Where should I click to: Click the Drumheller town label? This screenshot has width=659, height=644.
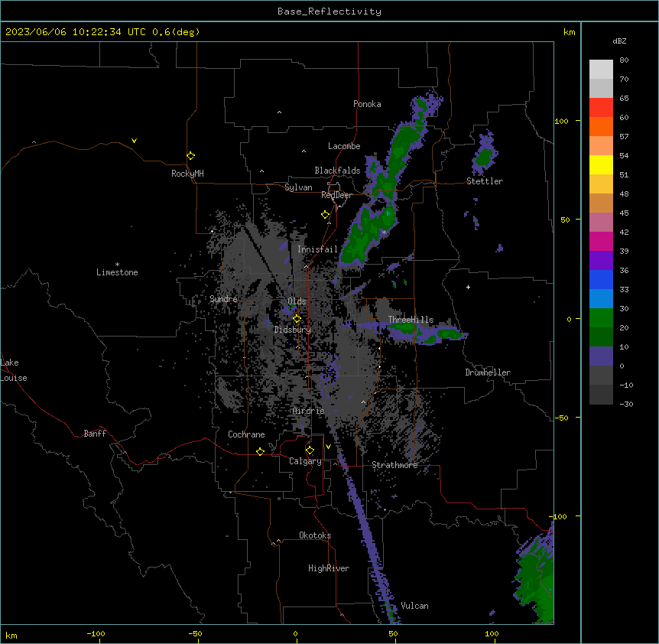point(488,372)
